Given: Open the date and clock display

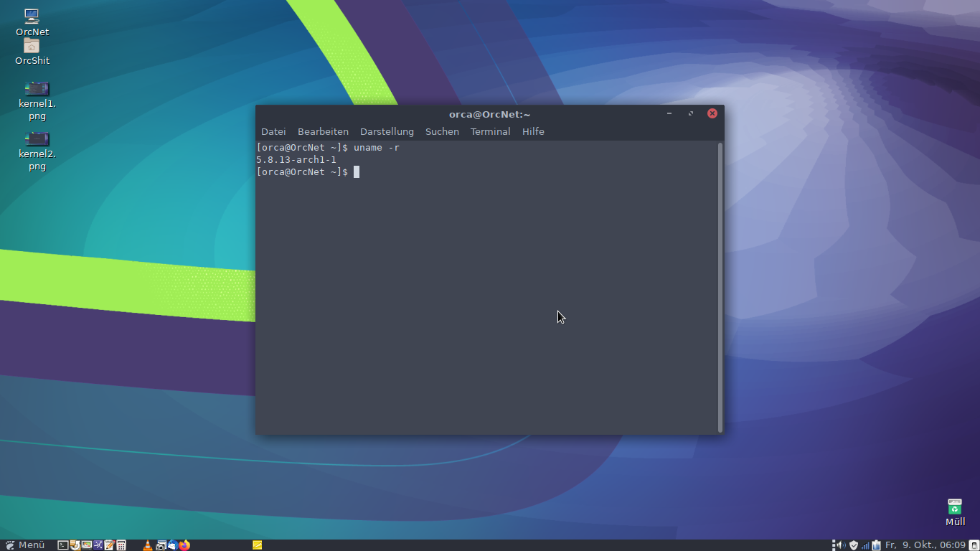Looking at the screenshot, I should (x=925, y=545).
